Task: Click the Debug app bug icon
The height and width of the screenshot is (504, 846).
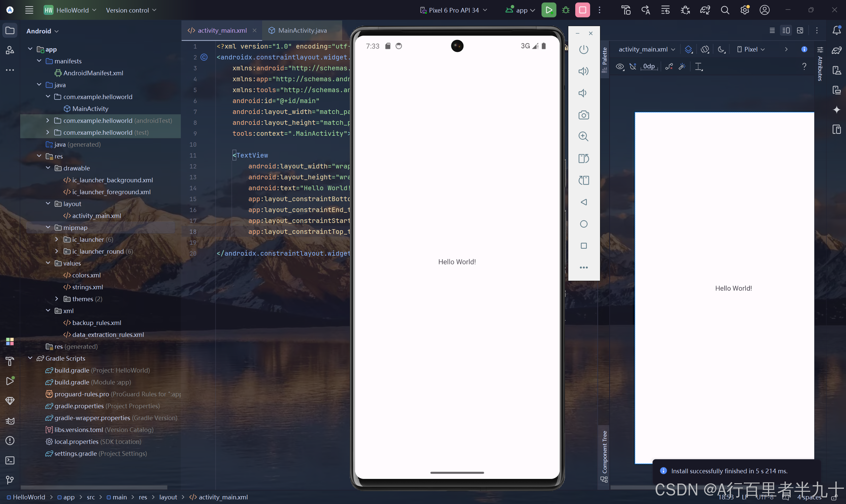Action: coord(566,10)
